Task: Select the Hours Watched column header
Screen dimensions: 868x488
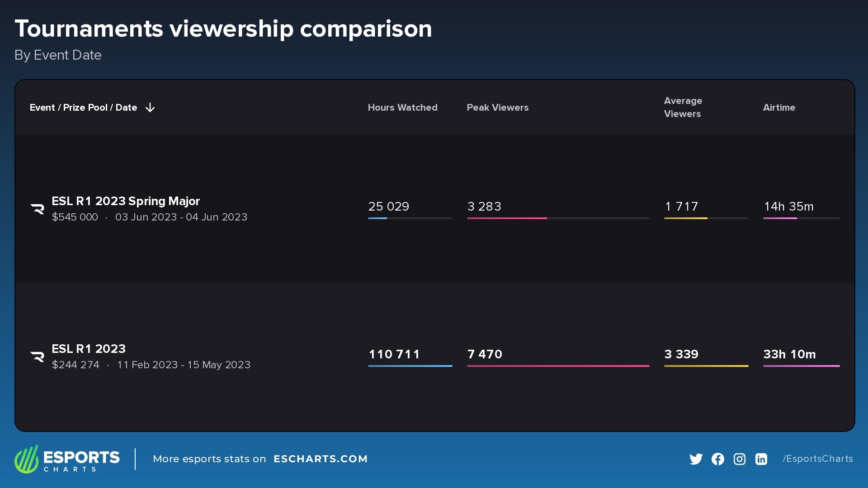Action: pos(402,108)
